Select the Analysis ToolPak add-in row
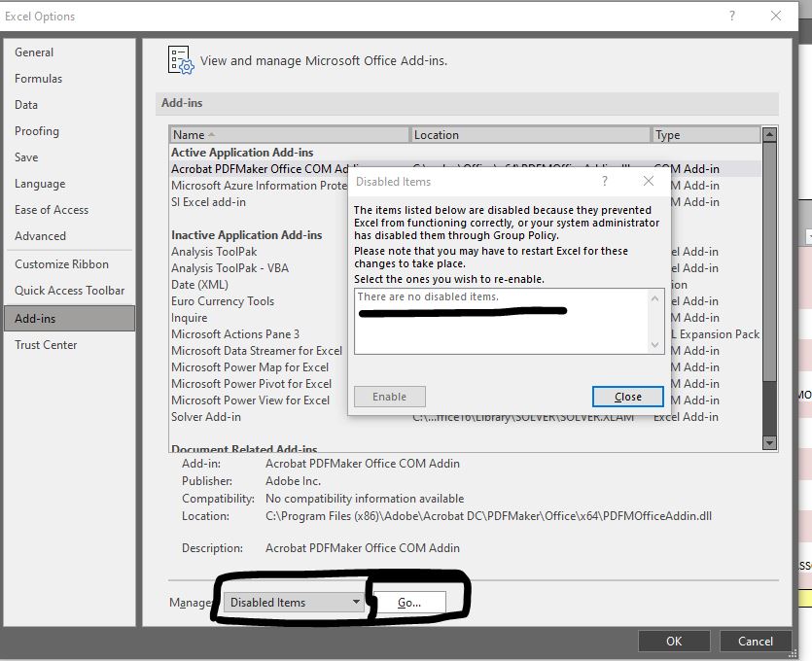 [x=260, y=252]
